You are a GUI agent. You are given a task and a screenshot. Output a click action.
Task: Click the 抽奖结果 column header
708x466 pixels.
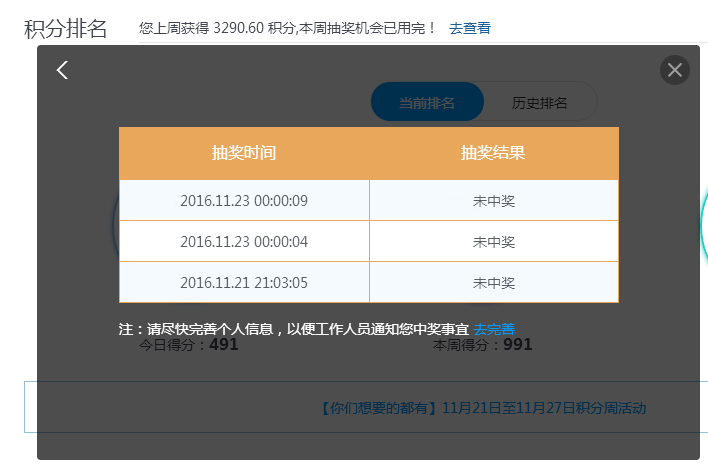pyautogui.click(x=493, y=153)
